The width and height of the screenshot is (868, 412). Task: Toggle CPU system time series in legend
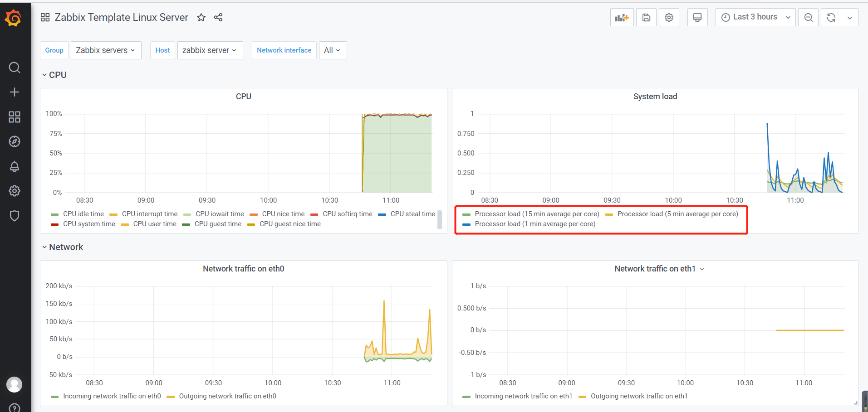tap(89, 224)
